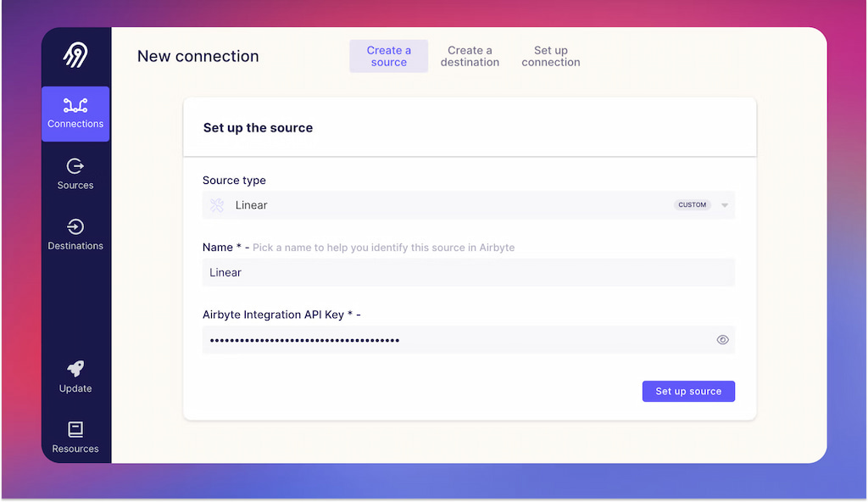Open the Resources panel from the sidebar

coord(75,438)
